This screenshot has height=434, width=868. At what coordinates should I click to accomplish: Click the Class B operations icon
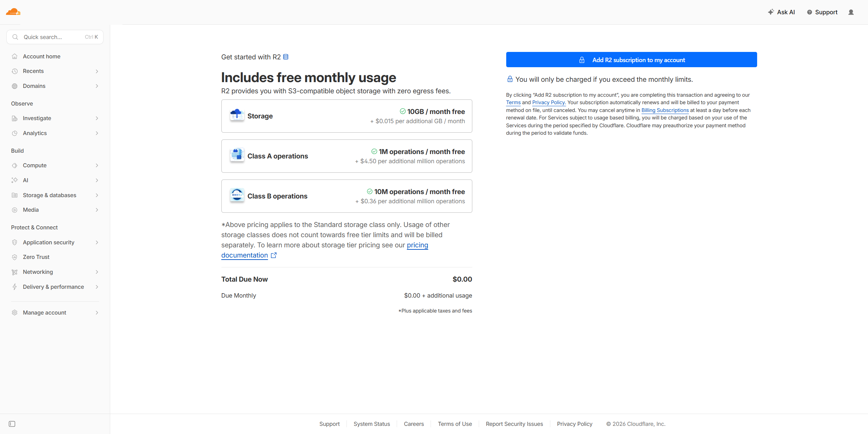237,195
